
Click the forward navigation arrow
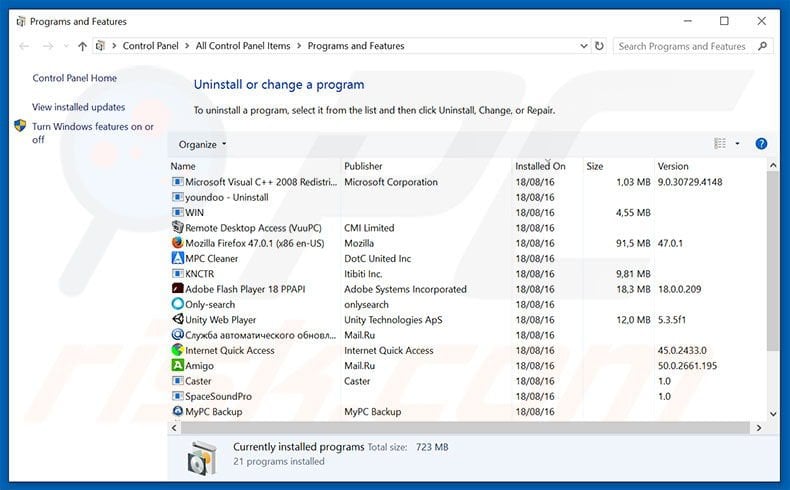coord(48,46)
